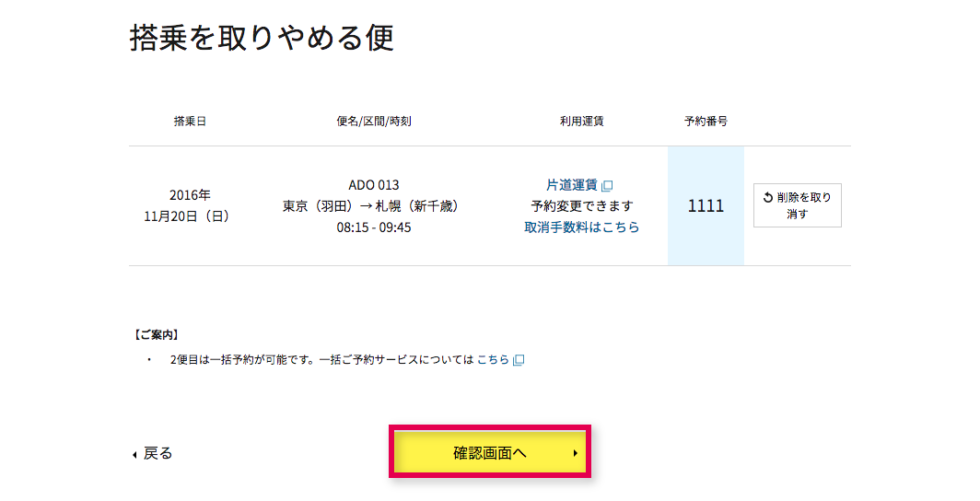Click the external-link icon after the こちら link

click(x=519, y=360)
